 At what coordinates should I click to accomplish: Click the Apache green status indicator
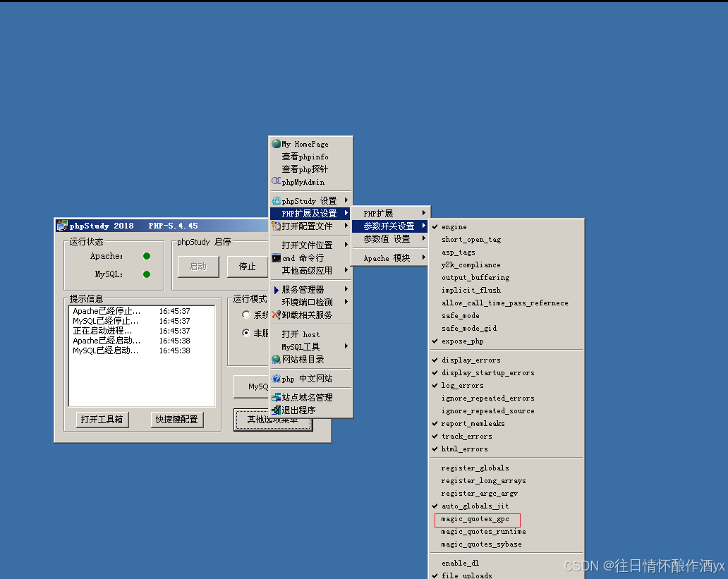pos(147,256)
